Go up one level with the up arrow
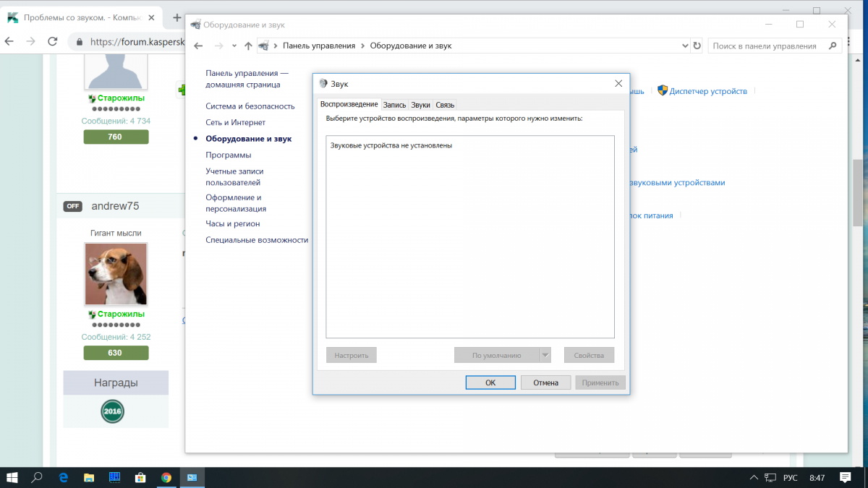868x488 pixels. point(248,46)
